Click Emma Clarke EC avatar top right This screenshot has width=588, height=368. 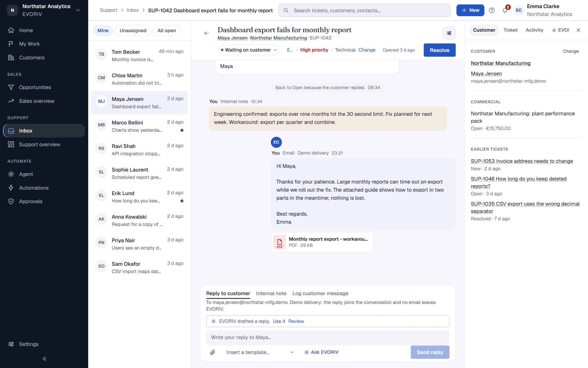pos(519,10)
